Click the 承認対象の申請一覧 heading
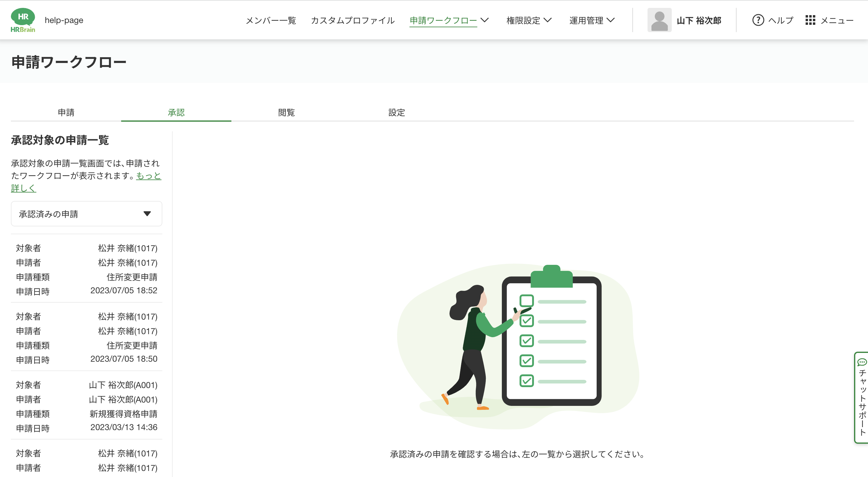This screenshot has width=868, height=477. point(60,140)
